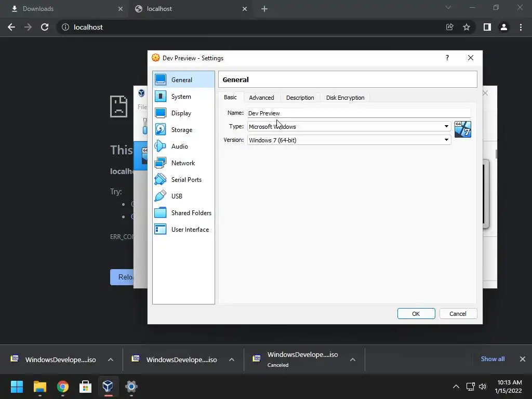Click the network icon in system tray

(x=470, y=387)
